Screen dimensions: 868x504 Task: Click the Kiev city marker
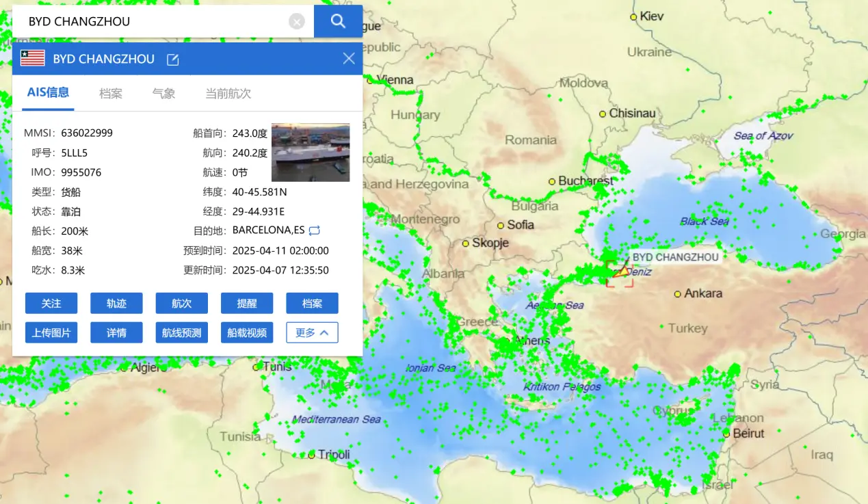pyautogui.click(x=633, y=16)
